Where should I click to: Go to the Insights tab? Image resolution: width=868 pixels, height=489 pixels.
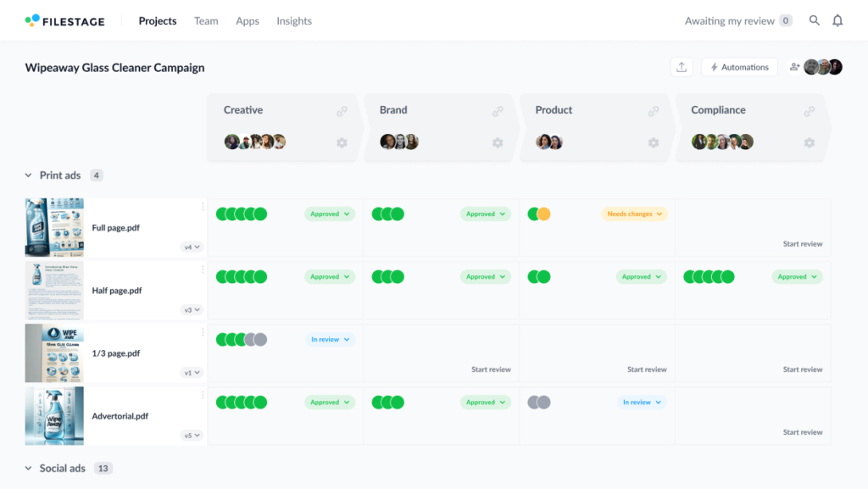point(294,21)
